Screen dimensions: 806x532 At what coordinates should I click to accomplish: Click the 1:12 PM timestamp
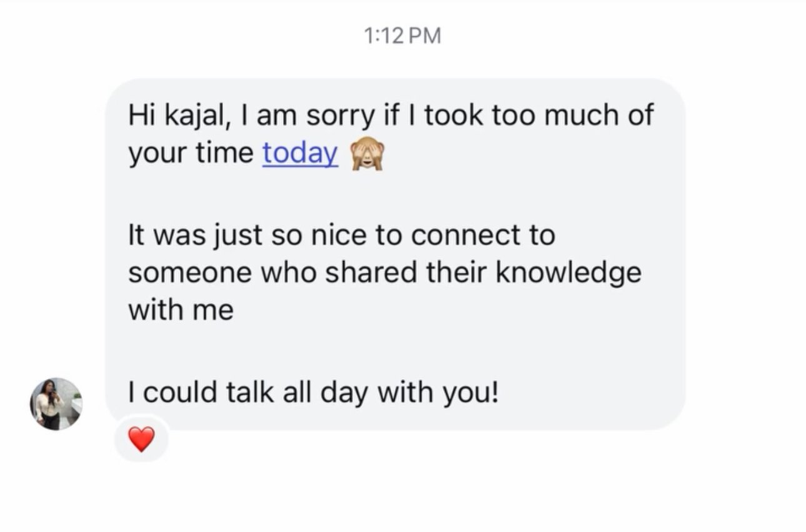point(402,36)
